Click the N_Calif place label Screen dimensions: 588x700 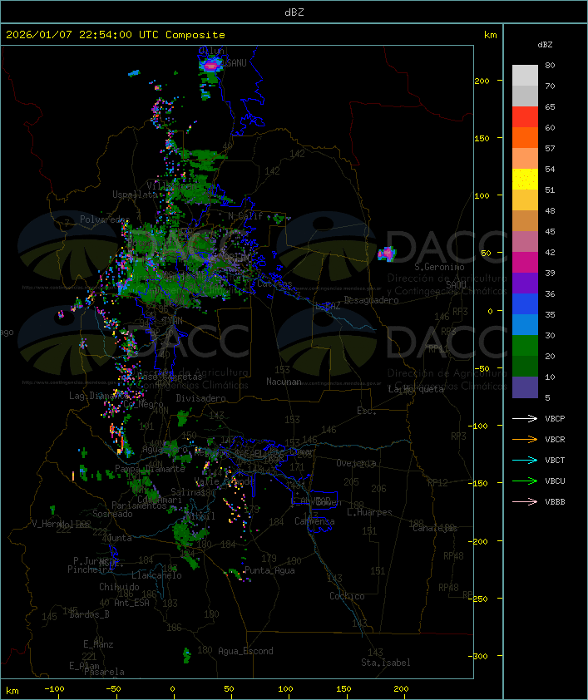point(245,216)
